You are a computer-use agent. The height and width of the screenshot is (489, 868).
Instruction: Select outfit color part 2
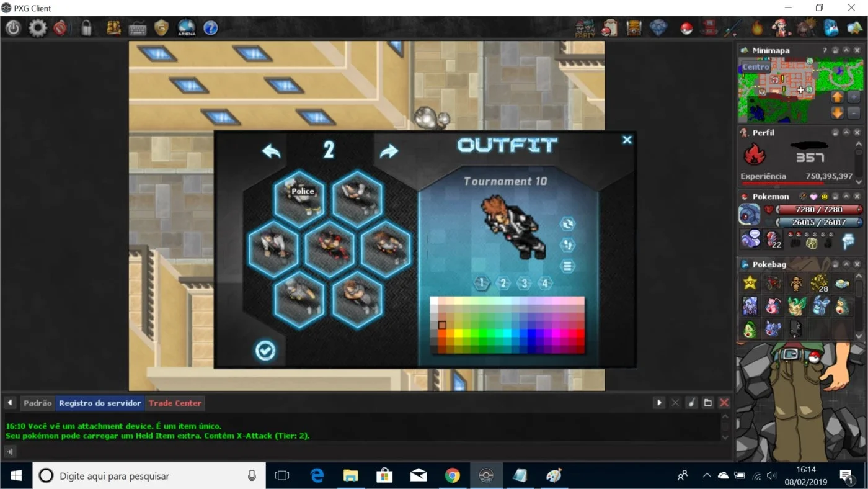click(x=503, y=284)
